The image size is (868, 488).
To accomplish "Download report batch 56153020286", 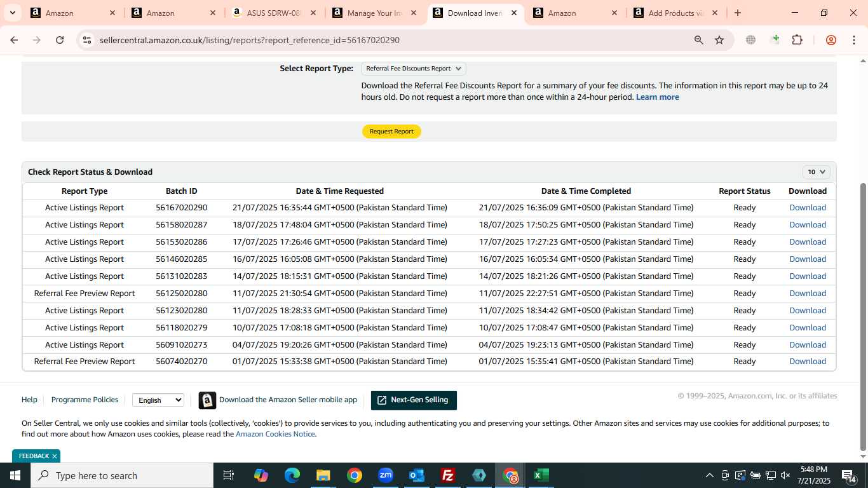I will click(x=808, y=242).
